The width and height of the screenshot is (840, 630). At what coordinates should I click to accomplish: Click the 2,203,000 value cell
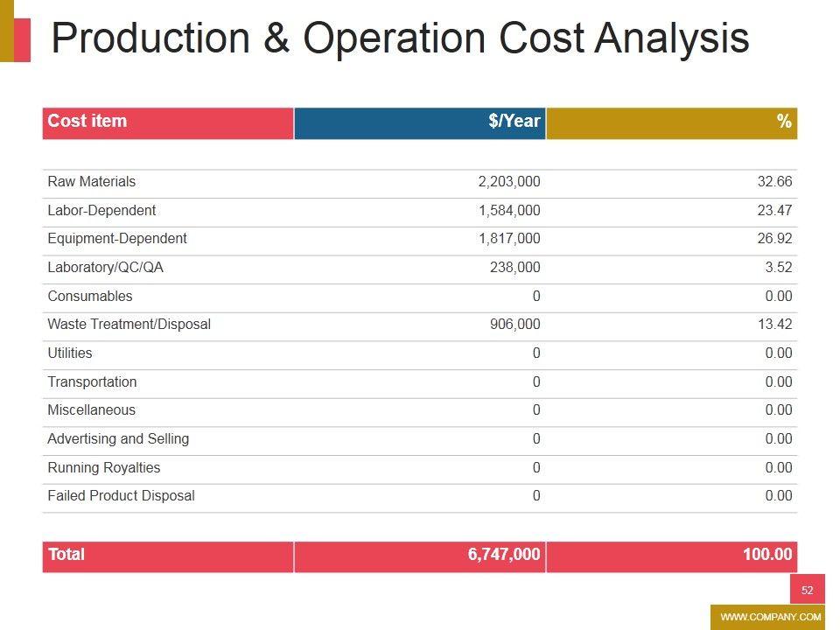508,182
